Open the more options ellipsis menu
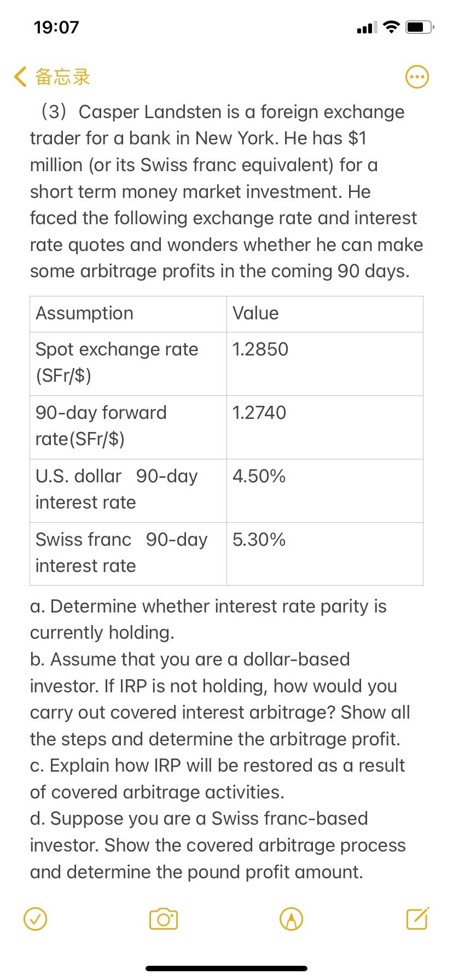 [416, 77]
